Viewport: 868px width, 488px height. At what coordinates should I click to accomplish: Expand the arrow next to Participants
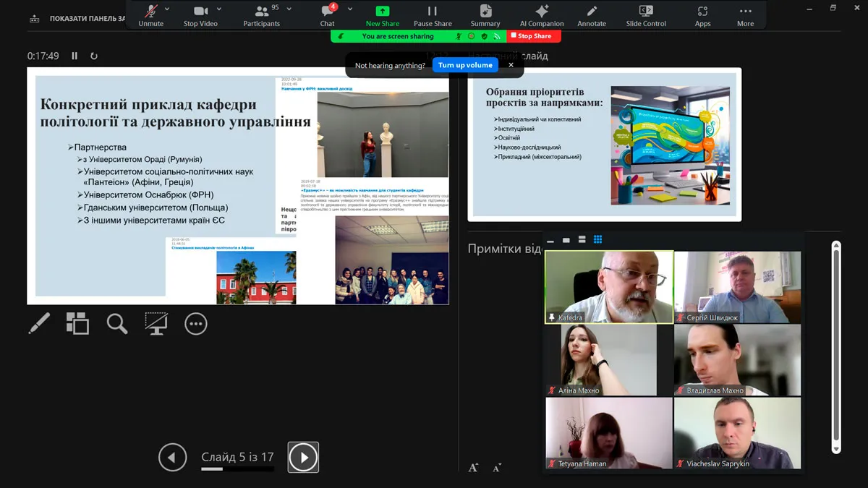289,9
